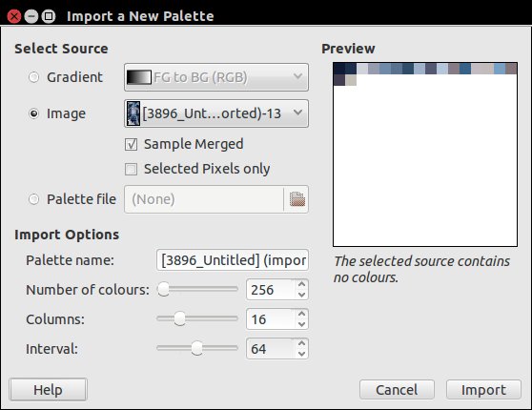Click the Help button
The height and width of the screenshot is (410, 532).
[49, 390]
